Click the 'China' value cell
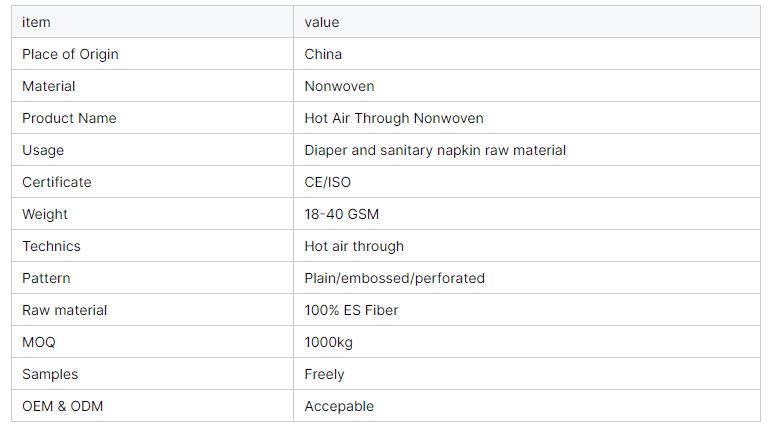Image resolution: width=769 pixels, height=427 pixels. tap(323, 54)
